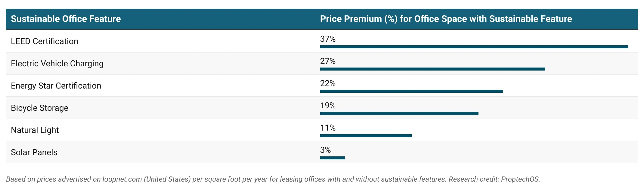The height and width of the screenshot is (187, 644).
Task: Select the Natural Light row label
Action: tap(35, 130)
